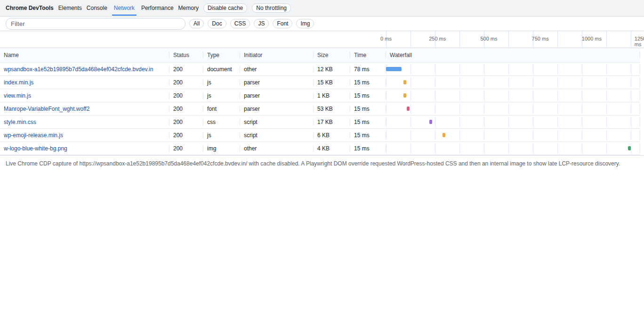Switch to the Memory tab
Viewport: 644px width, 330px height.
[188, 8]
